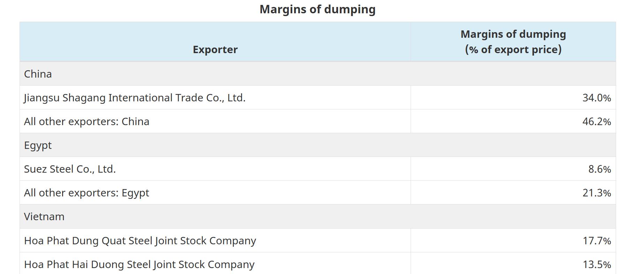Click 'Margins of dumping' column header text

click(513, 34)
